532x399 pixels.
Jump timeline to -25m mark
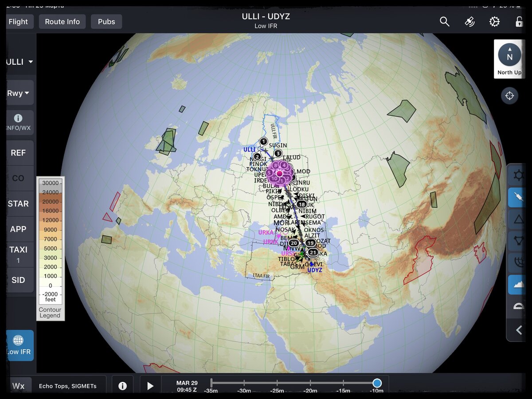click(277, 391)
